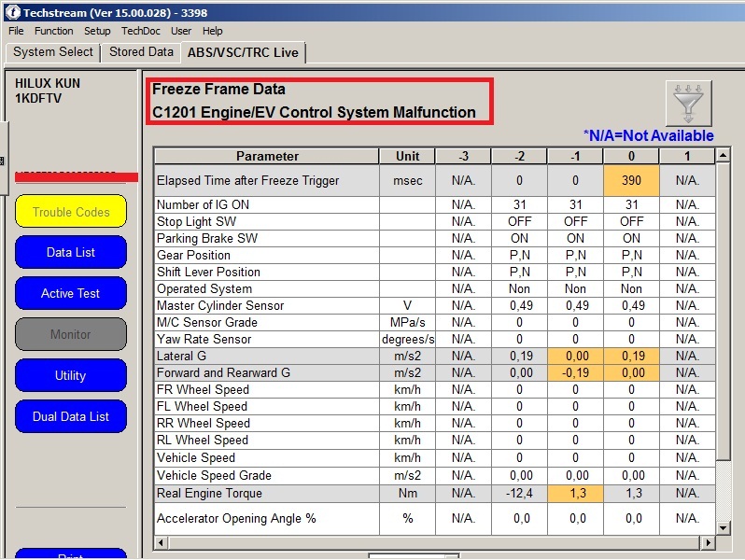Open the Function menu

(54, 31)
